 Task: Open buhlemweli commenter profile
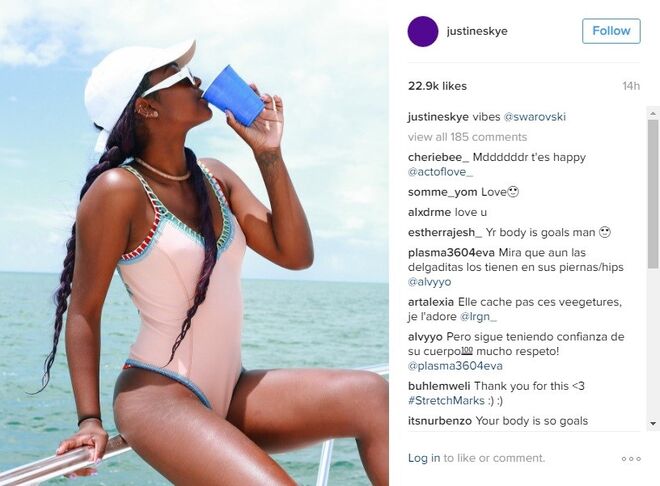pyautogui.click(x=439, y=386)
